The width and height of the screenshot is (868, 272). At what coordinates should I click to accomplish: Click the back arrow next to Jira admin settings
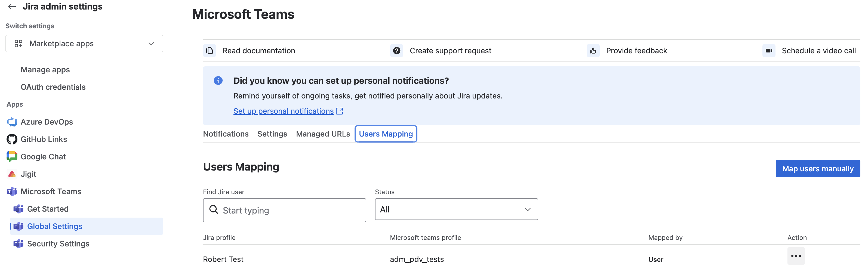pos(12,7)
